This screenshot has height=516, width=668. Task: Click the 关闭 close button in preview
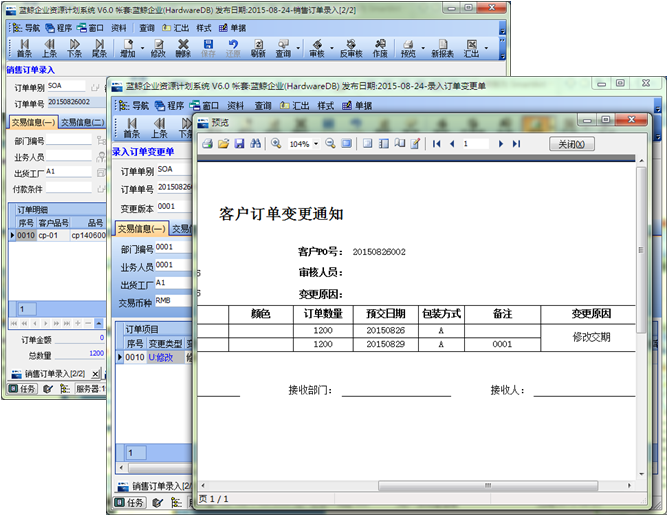572,144
